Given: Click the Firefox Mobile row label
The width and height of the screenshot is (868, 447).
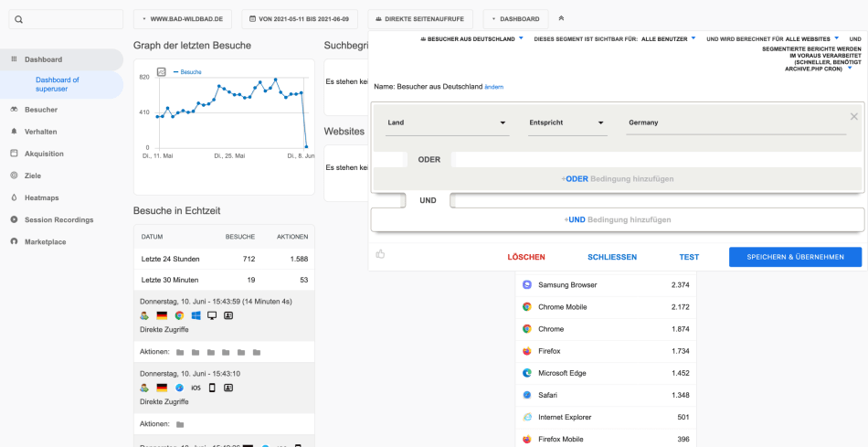Looking at the screenshot, I should pos(561,440).
